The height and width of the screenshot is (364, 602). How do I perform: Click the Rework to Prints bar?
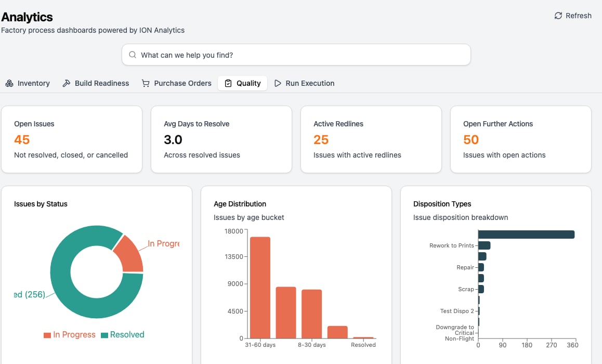pyautogui.click(x=484, y=245)
